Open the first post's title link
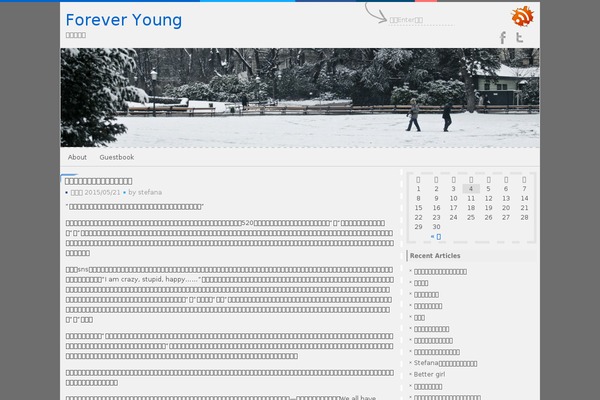Image resolution: width=600 pixels, height=400 pixels. click(x=98, y=181)
